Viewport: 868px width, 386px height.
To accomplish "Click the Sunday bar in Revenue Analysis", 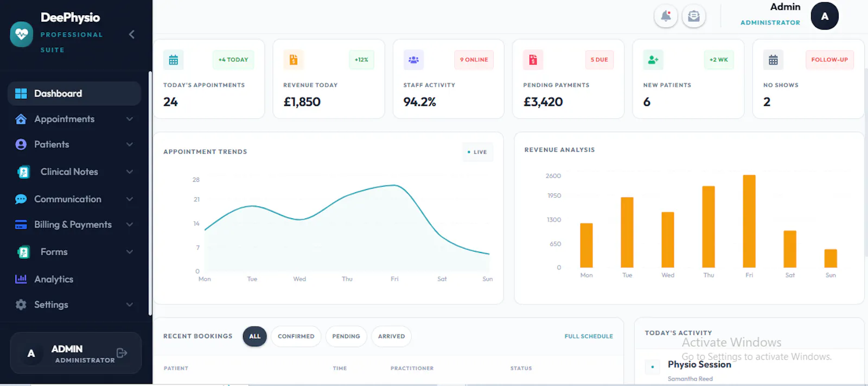I will tap(831, 258).
